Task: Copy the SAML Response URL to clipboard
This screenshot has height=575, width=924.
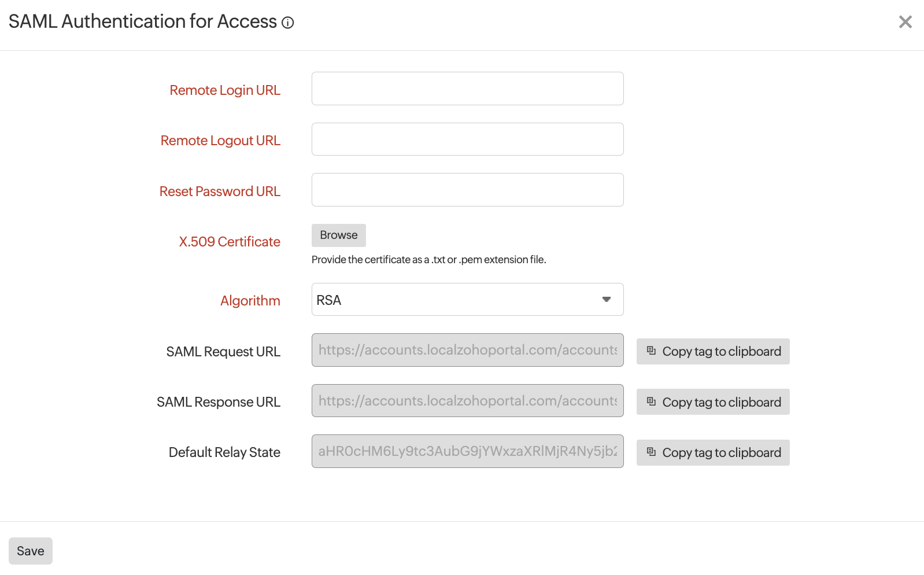Action: click(713, 402)
